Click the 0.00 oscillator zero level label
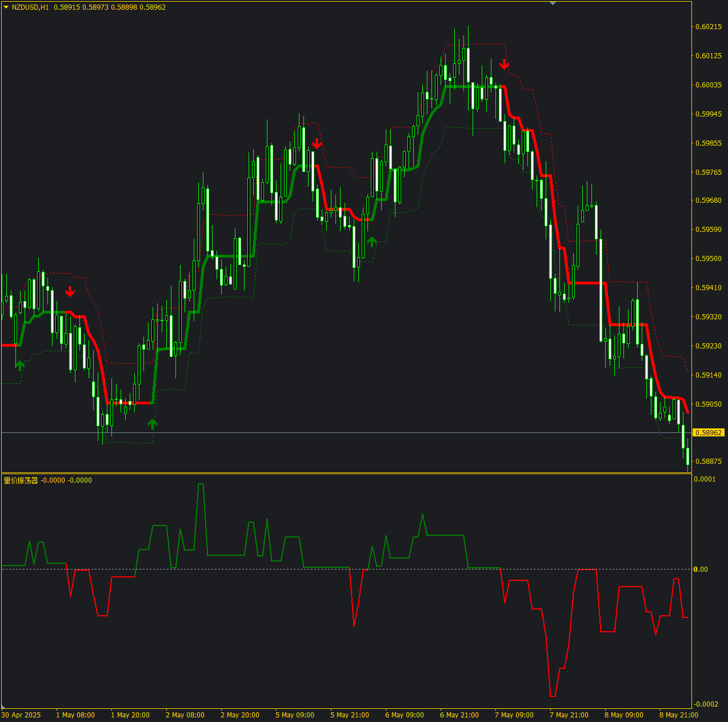Screen dimensions: 728x722 701,569
